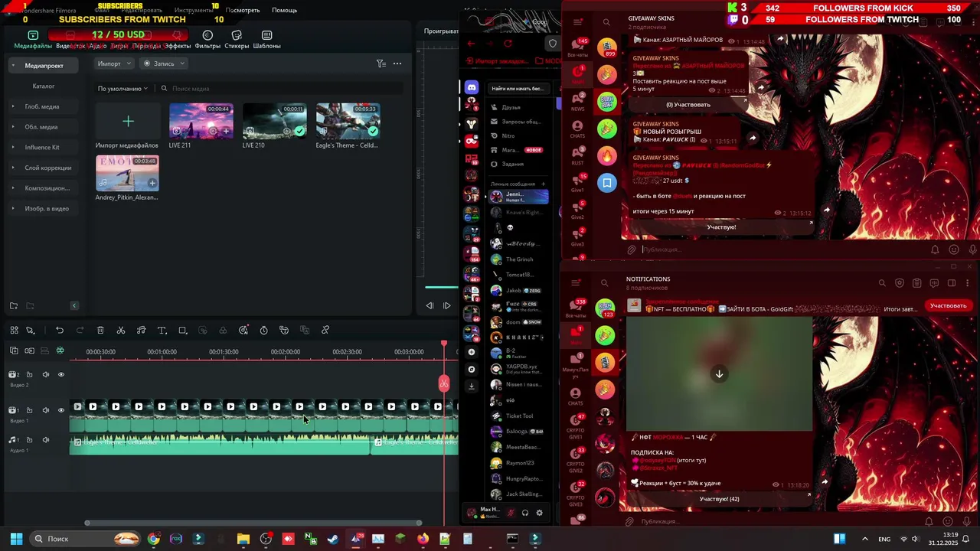The height and width of the screenshot is (551, 980).
Task: Click Найти или начать беседу in Discord
Action: point(518,88)
